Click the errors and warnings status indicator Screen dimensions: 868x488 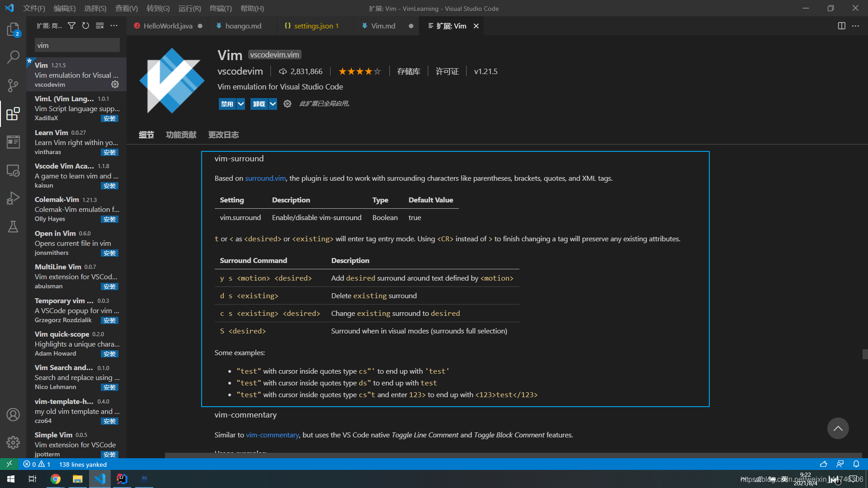point(37,464)
